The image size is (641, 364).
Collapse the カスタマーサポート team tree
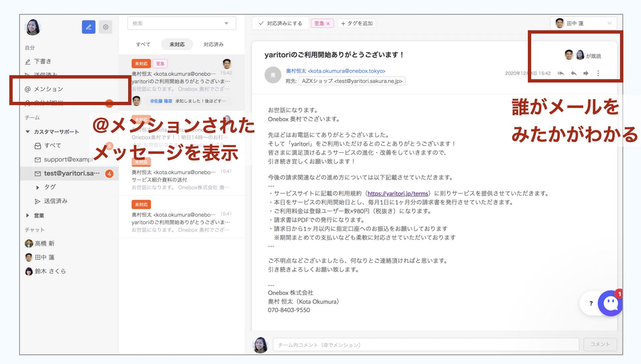pyautogui.click(x=28, y=132)
